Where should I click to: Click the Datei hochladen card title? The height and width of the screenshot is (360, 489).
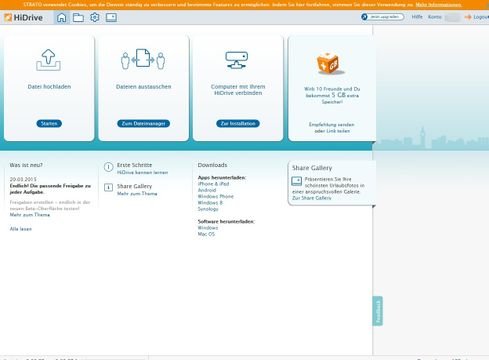49,87
